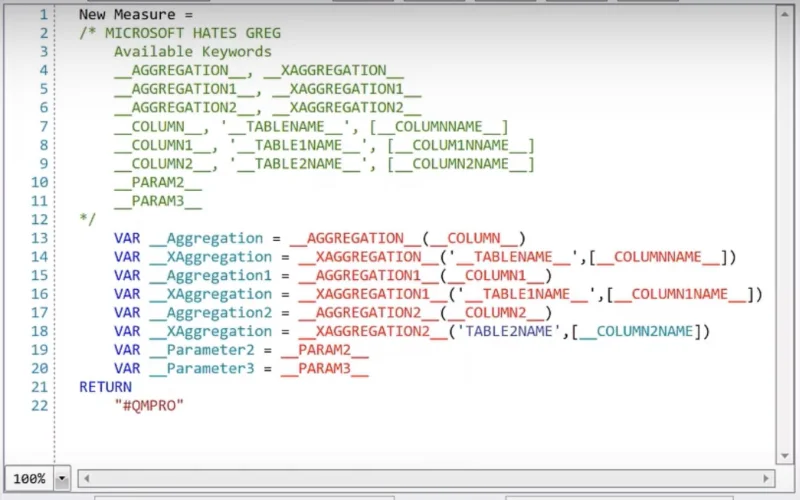Click '__PARAM3__' in the line 11 comment
Viewport: 800px width, 500px height.
pyautogui.click(x=158, y=201)
